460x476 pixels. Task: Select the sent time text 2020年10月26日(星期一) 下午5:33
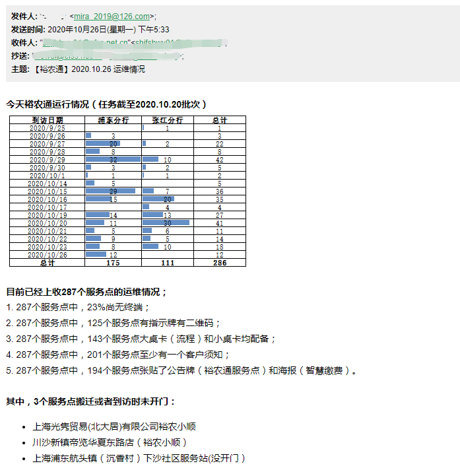[x=108, y=30]
